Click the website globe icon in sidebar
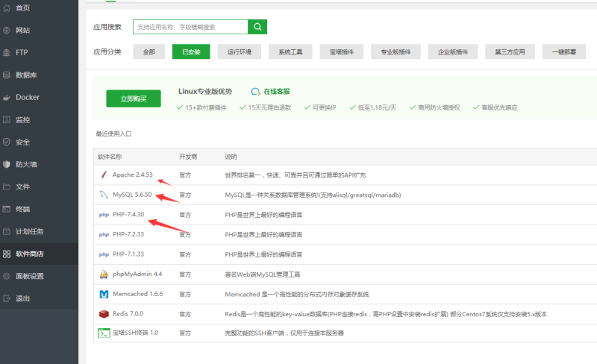 click(7, 30)
